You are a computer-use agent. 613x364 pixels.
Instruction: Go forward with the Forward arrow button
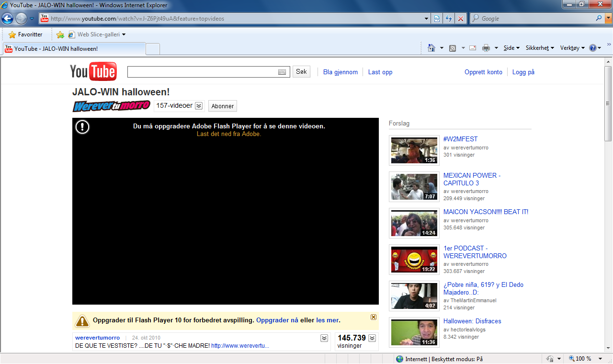[21, 19]
